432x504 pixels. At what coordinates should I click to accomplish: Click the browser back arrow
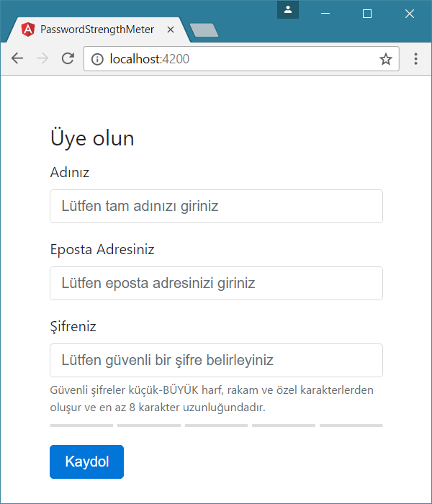click(x=17, y=59)
